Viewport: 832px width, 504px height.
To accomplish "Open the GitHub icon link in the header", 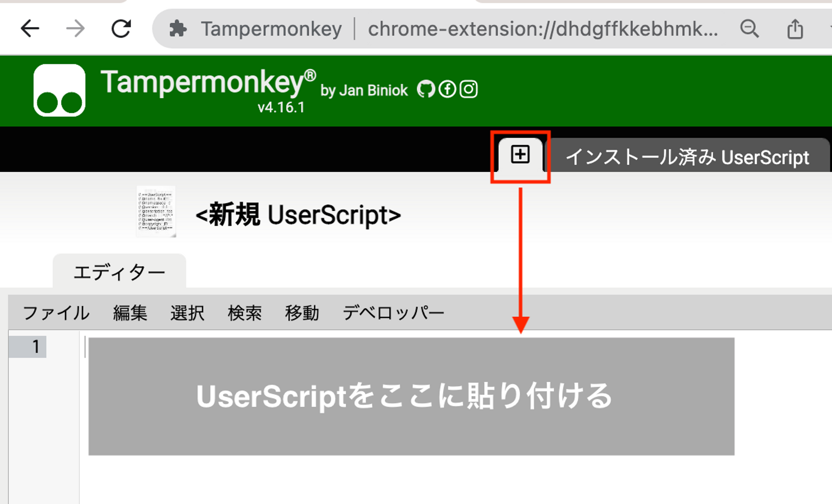I will [426, 89].
